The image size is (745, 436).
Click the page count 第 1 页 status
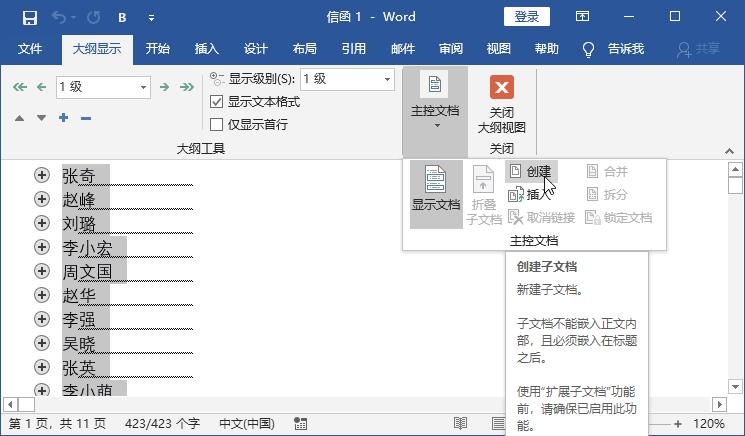(57, 423)
